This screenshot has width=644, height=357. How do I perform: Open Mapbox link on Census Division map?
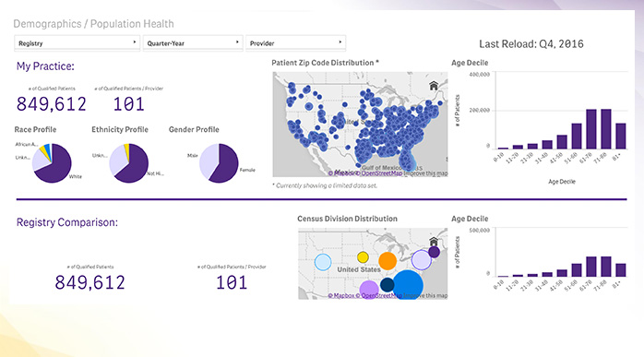click(343, 295)
